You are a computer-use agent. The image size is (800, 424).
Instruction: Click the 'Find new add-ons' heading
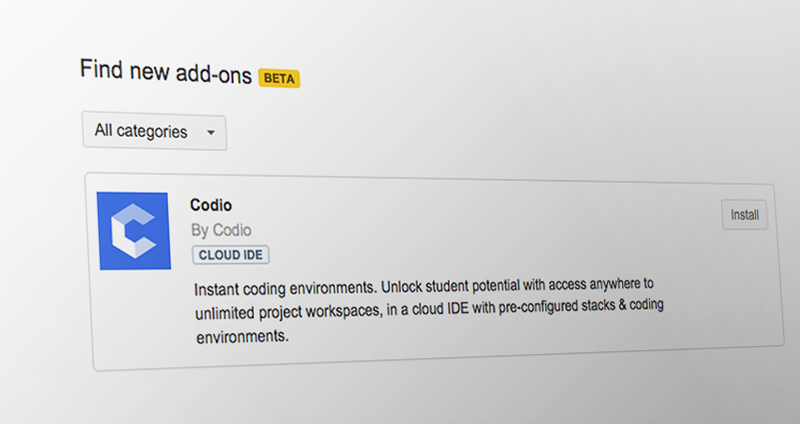point(165,71)
